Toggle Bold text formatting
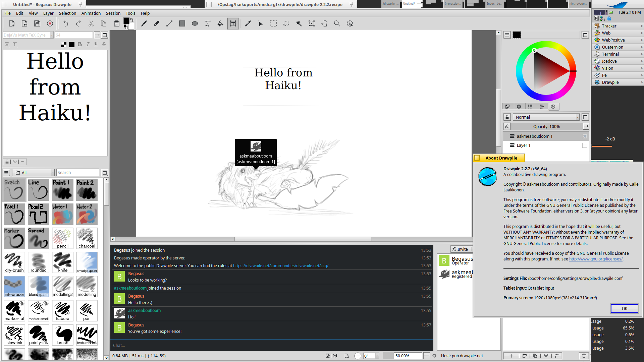Screen dimensions: 644x362 79,44
